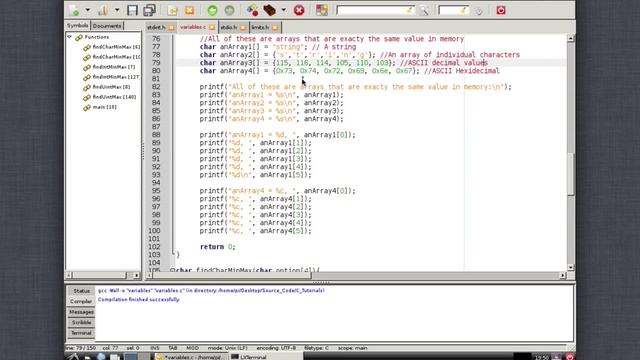Open the limits.h editor tab

(x=260, y=27)
